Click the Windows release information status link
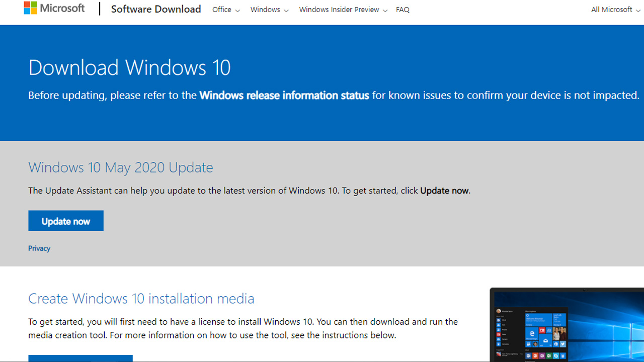 point(284,95)
